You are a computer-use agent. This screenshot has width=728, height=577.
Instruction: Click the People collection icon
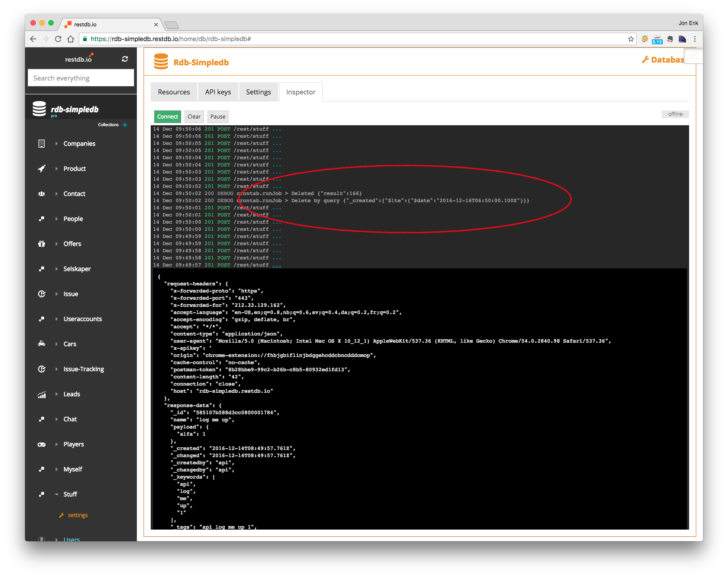[x=42, y=219]
